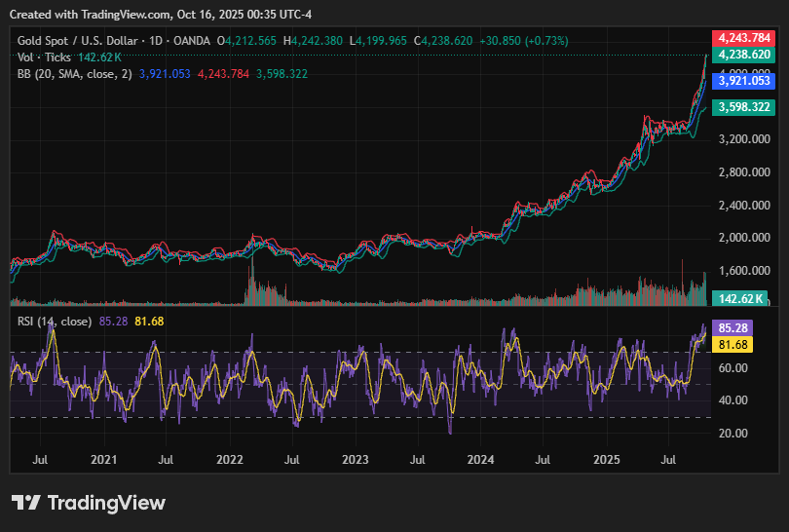Screen dimensions: 789x532
Task: Click the red 4,243.784 upper band price tag
Action: [743, 38]
